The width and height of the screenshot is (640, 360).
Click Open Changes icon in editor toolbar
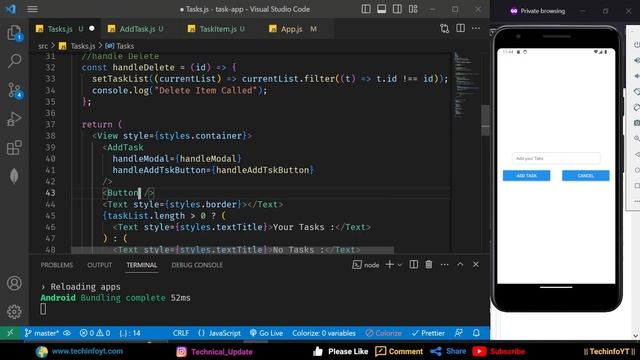[444, 28]
